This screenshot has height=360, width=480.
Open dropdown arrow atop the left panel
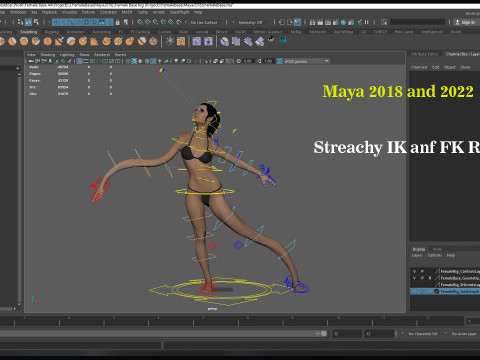[18, 68]
